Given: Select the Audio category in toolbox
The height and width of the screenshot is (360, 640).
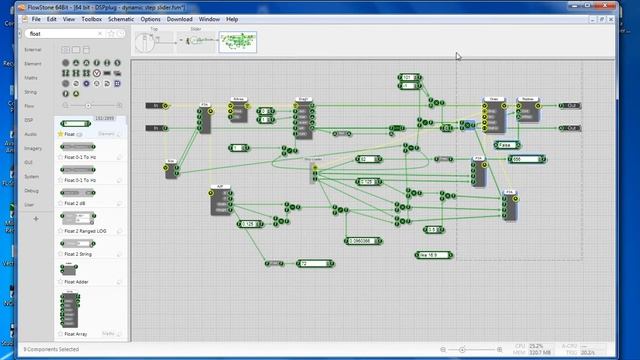Looking at the screenshot, I should coord(31,134).
